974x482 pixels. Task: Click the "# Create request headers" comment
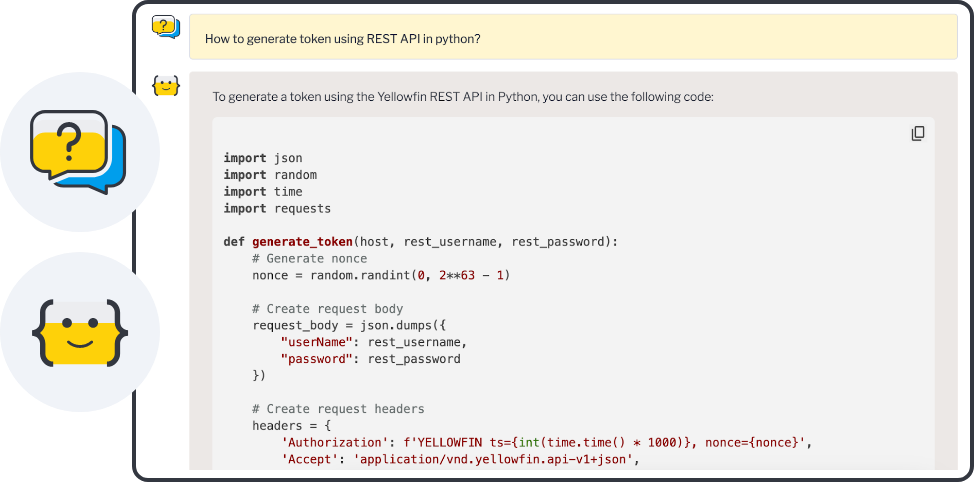[x=338, y=409]
